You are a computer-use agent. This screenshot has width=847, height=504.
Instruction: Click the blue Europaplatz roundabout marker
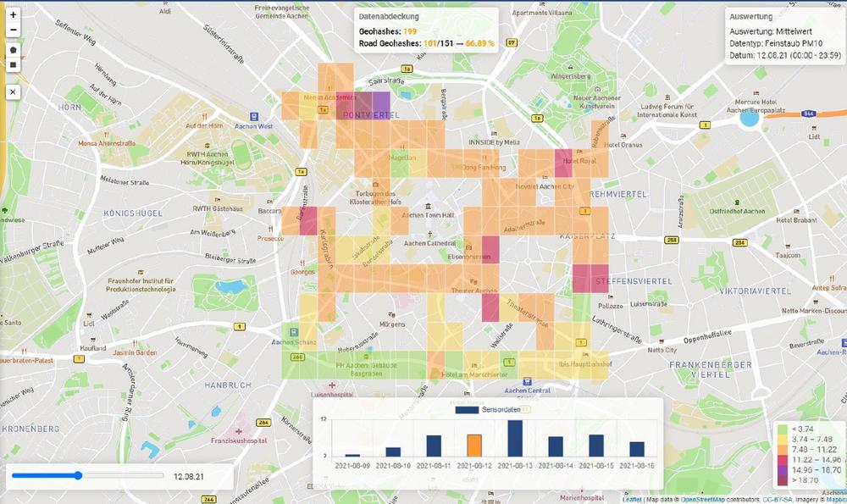coord(749,117)
